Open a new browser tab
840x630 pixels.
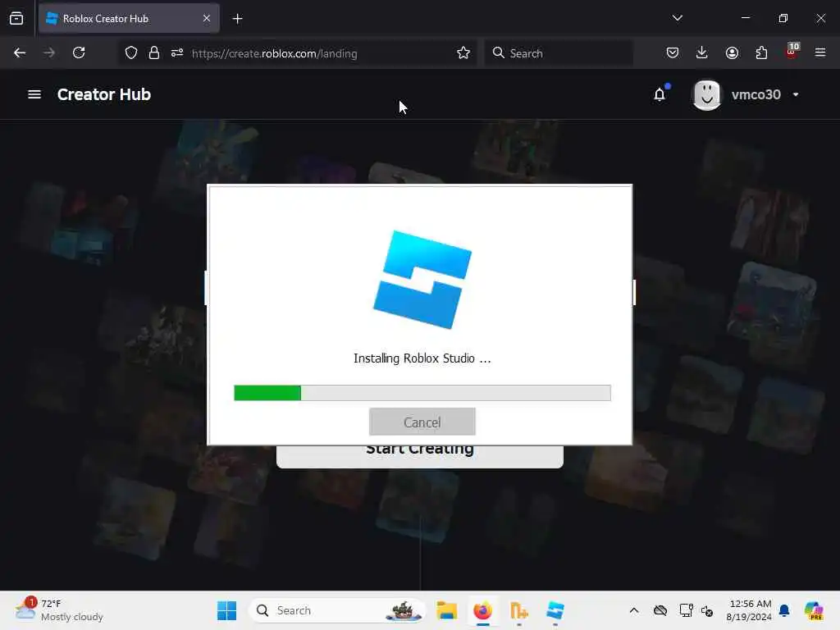237,19
